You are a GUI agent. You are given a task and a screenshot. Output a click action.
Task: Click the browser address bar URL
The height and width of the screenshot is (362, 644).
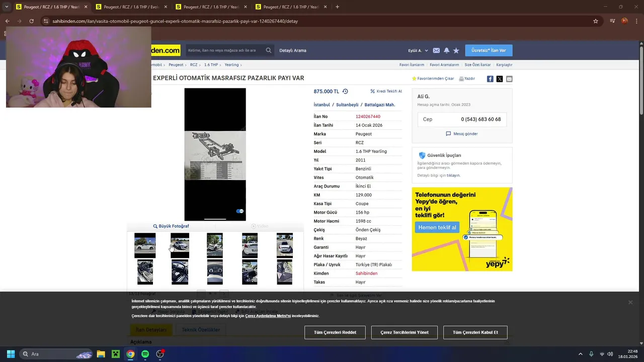pos(175,21)
